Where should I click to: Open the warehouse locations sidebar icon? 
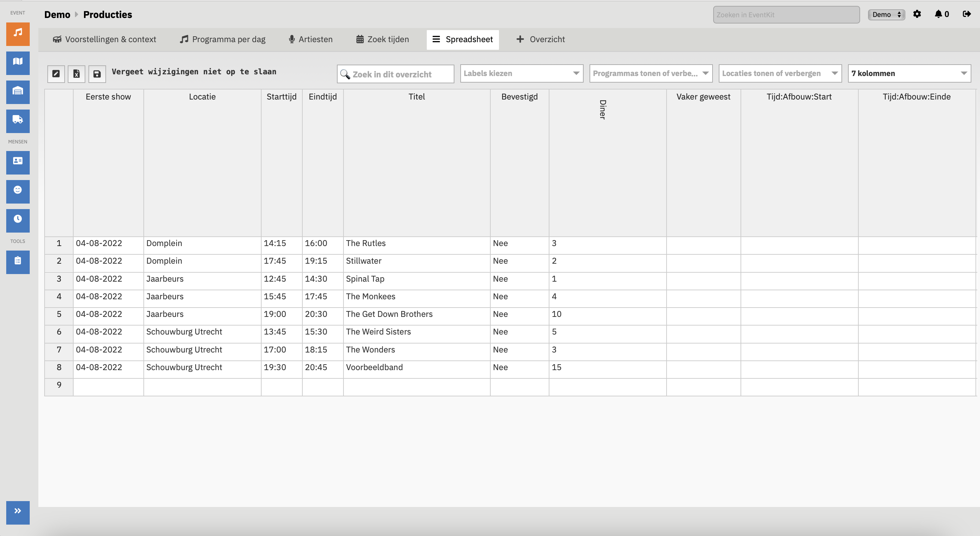[18, 92]
